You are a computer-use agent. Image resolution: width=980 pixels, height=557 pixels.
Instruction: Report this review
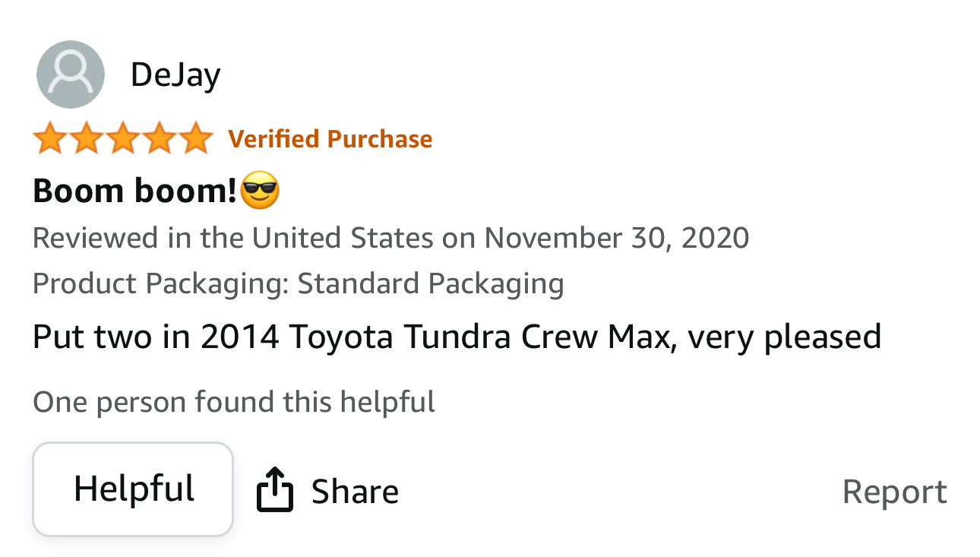894,492
